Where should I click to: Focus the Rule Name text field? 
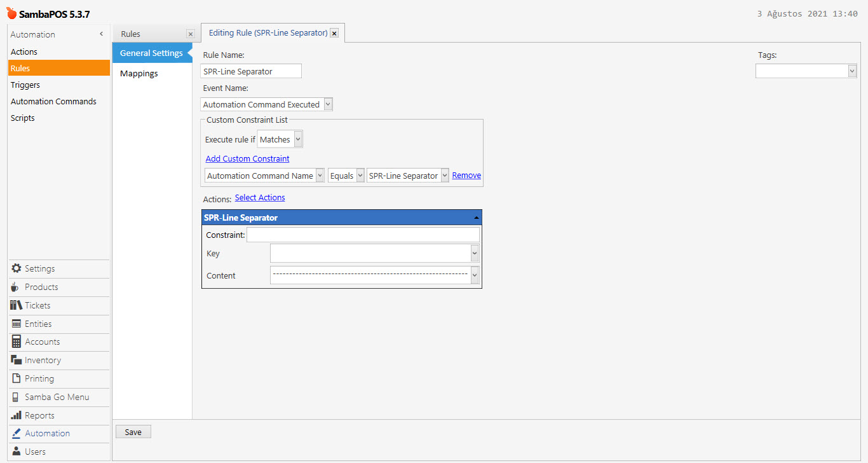251,71
